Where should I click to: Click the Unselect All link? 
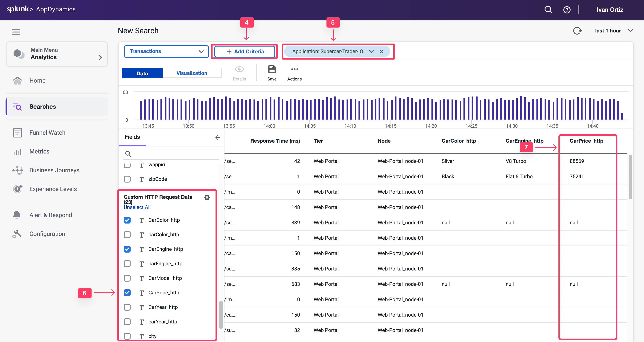pyautogui.click(x=137, y=207)
